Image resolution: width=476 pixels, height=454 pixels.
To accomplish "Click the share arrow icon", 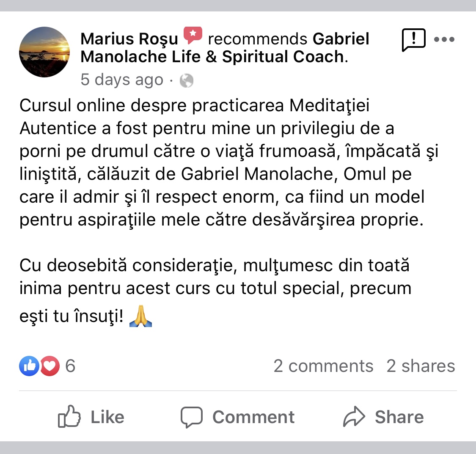I will click(354, 416).
